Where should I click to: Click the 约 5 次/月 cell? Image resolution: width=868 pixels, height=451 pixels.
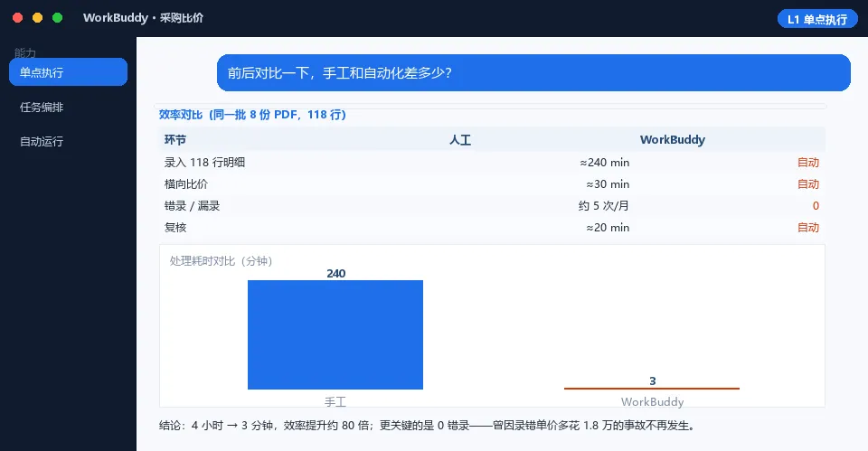[604, 206]
